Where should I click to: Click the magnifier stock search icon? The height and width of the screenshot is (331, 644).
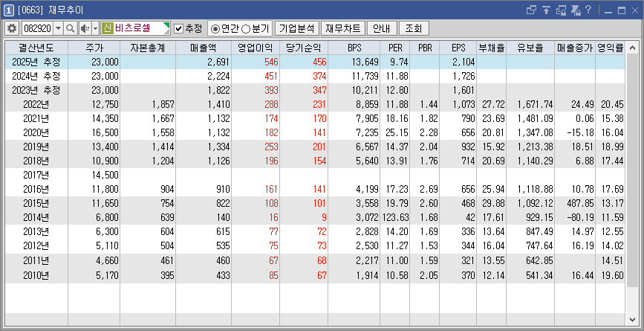71,28
